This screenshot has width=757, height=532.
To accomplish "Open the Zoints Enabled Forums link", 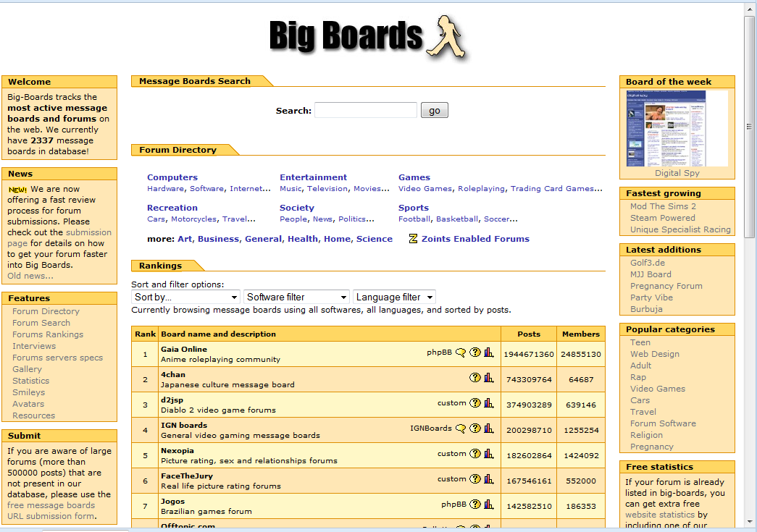I will [475, 239].
